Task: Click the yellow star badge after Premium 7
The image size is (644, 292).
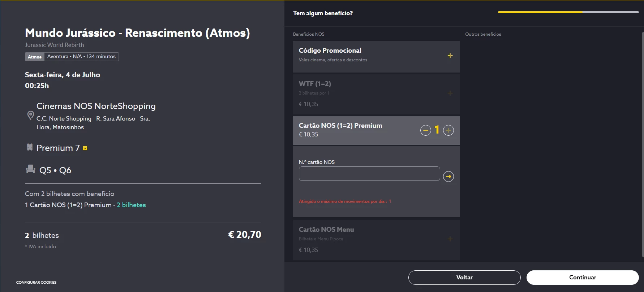Action: (85, 148)
